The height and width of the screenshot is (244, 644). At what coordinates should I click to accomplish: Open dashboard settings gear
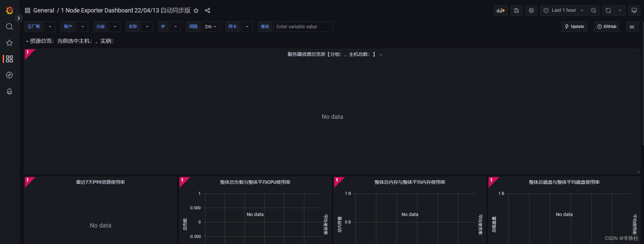click(531, 10)
